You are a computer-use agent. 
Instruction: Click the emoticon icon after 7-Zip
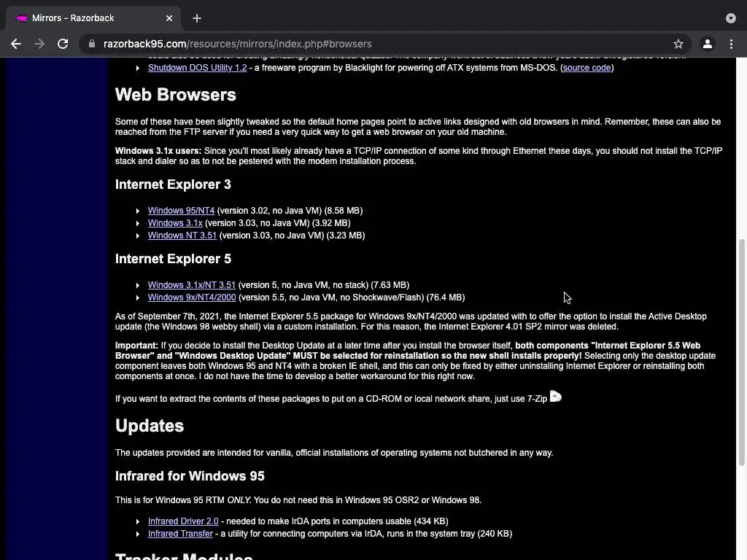coord(555,396)
